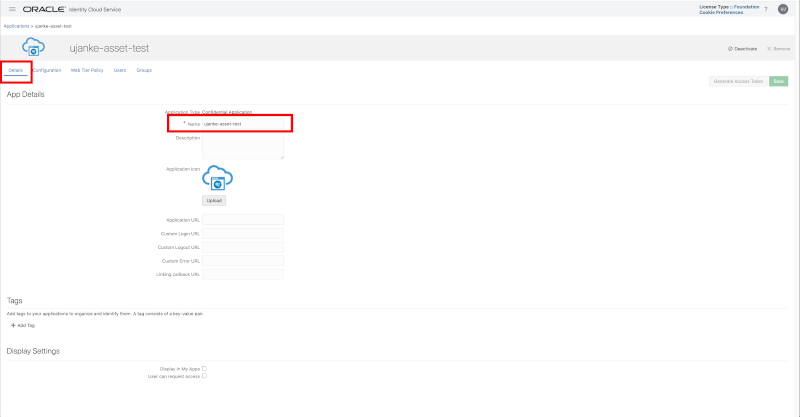
Task: Click the Generate Access Token button
Action: click(x=738, y=81)
